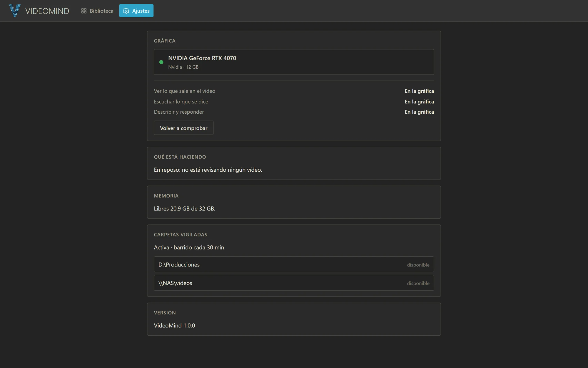The image size is (588, 368).
Task: Click the gear icon in the Ajustes tab
Action: [126, 11]
